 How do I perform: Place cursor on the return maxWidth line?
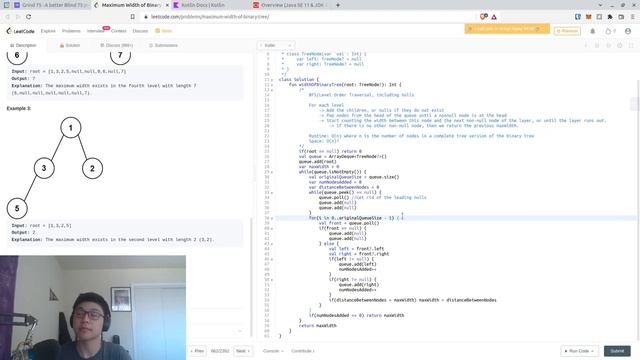pyautogui.click(x=318, y=326)
